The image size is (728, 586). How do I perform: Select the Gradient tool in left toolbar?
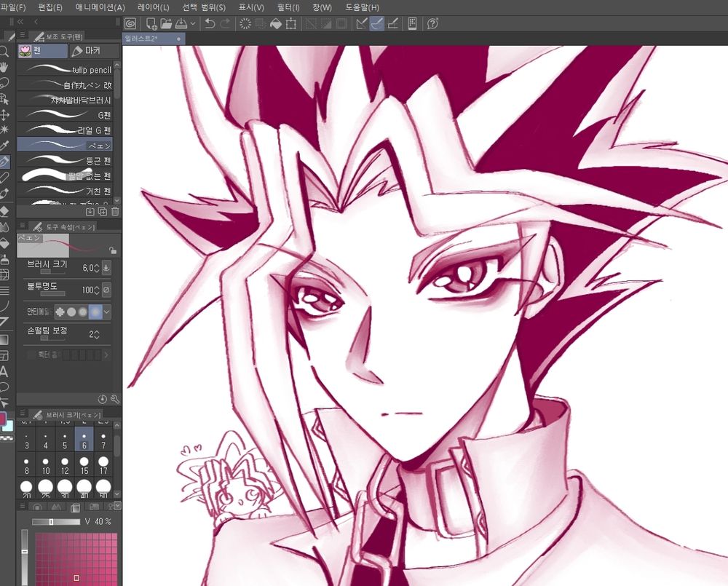pos(4,339)
